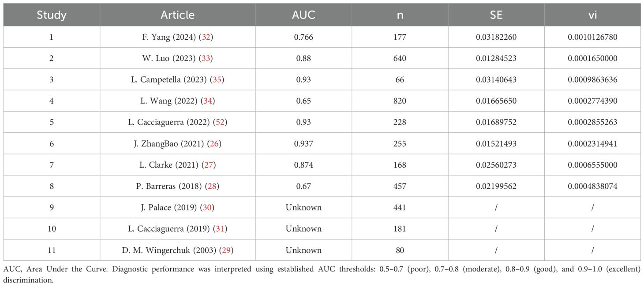Viewport: 644px width, 286px height.
Task: Click reference 28 next to P. Barreras
Action: pyautogui.click(x=212, y=186)
